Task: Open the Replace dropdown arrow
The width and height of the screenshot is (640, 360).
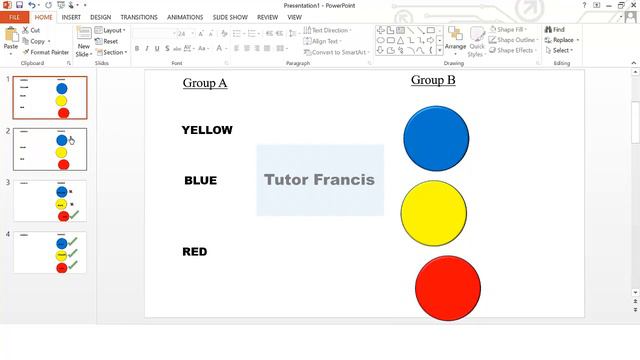Action: (578, 40)
